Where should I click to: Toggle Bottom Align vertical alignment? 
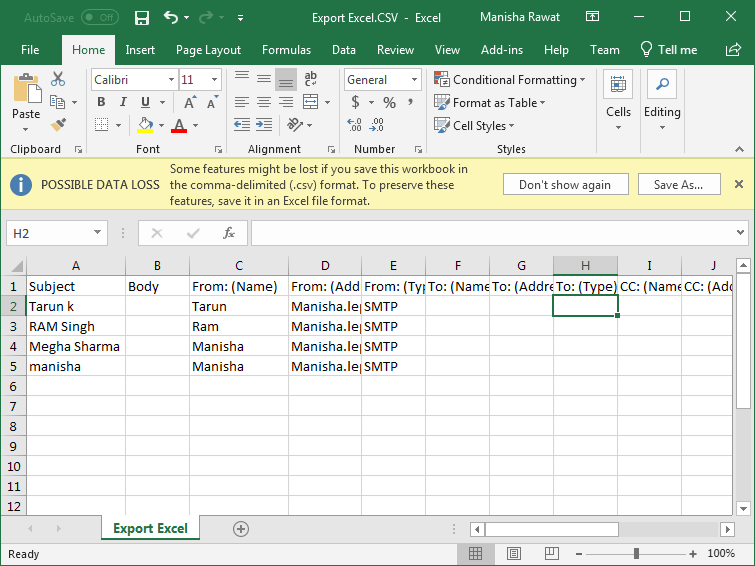(286, 79)
